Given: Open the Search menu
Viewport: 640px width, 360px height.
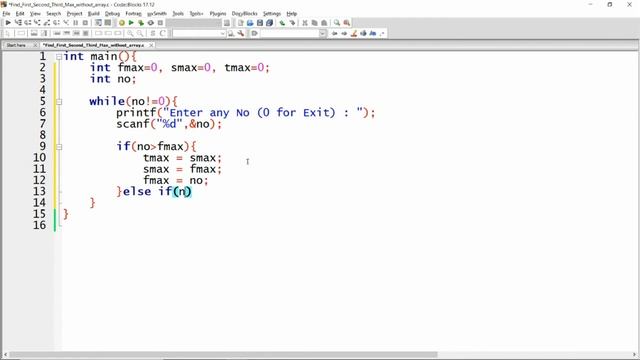Looking at the screenshot, I should coord(53,13).
